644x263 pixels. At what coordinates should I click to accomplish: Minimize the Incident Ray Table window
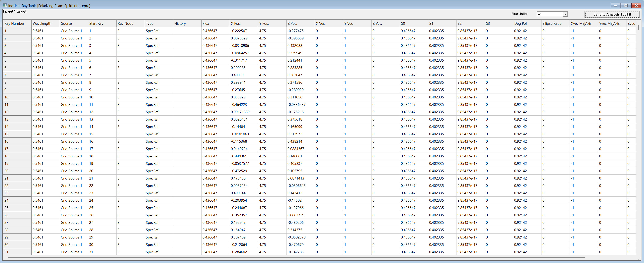click(x=615, y=5)
